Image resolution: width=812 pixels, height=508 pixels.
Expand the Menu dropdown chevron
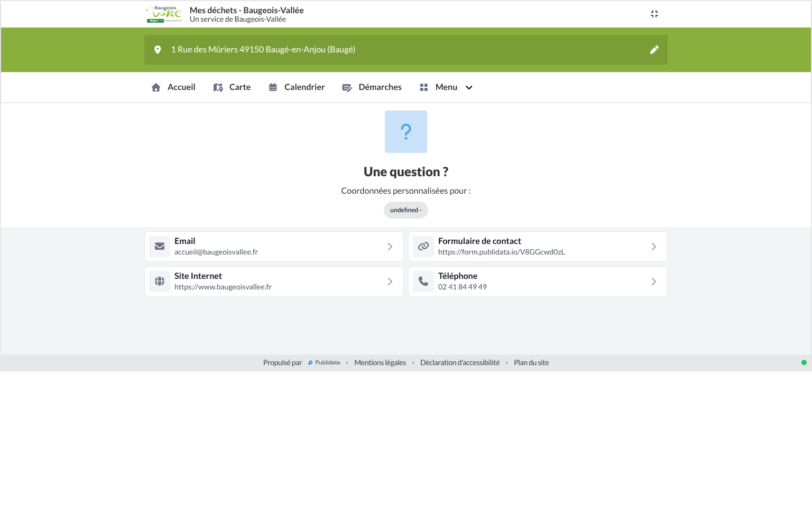tap(469, 88)
